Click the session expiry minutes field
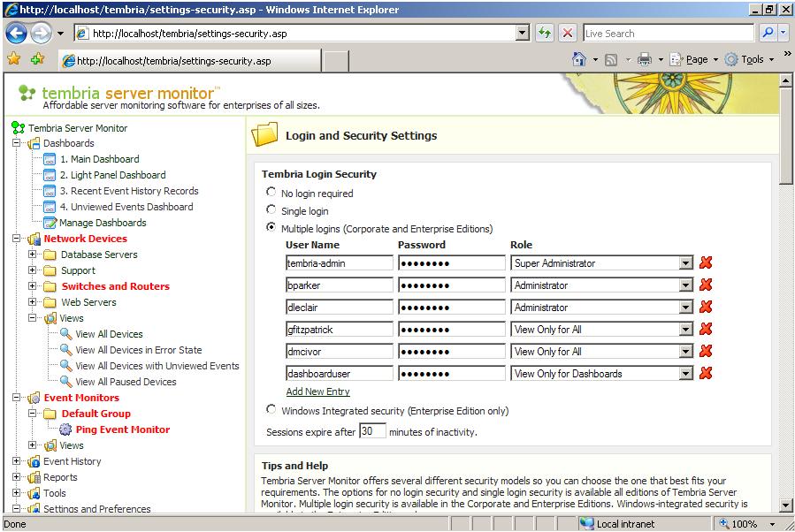 point(372,431)
